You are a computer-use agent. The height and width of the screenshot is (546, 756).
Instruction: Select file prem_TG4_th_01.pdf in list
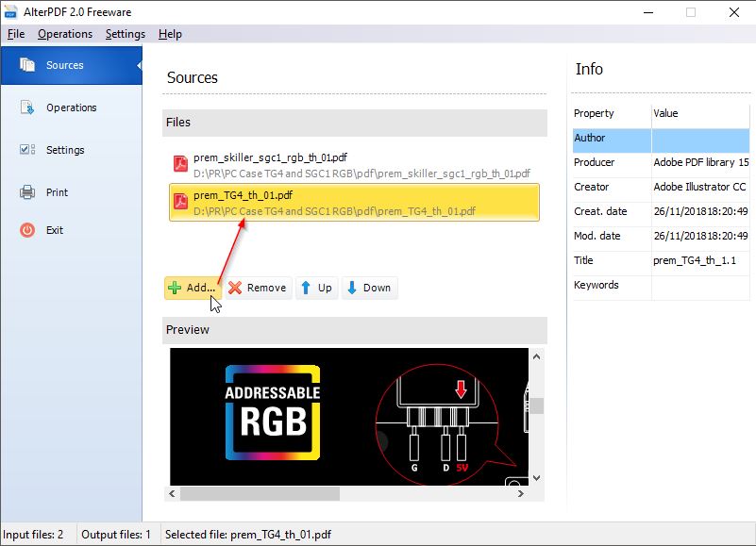point(354,203)
